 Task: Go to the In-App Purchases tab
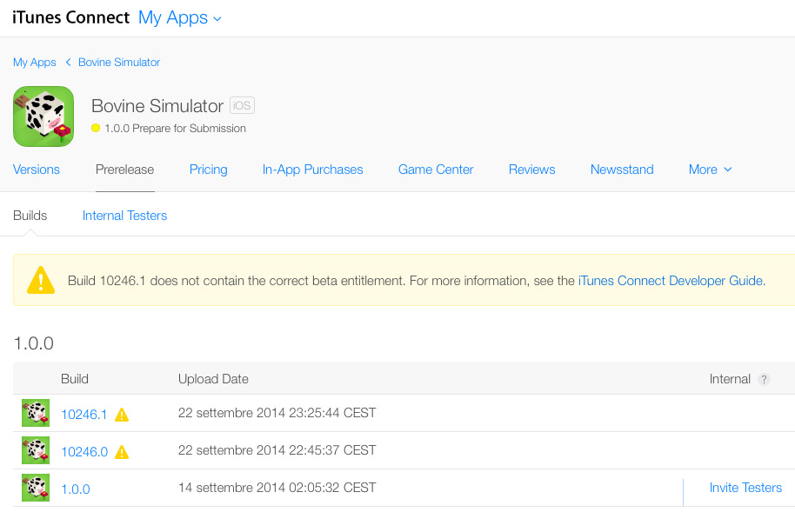(313, 170)
